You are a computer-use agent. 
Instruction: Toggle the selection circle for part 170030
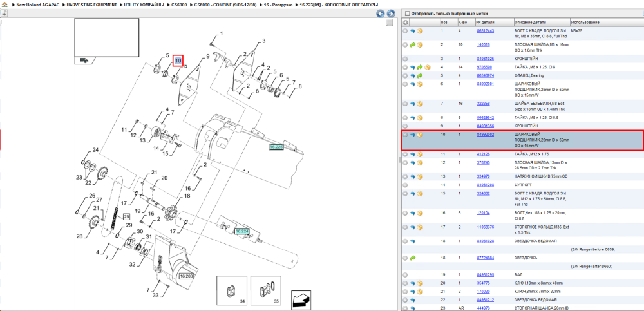tap(405, 292)
